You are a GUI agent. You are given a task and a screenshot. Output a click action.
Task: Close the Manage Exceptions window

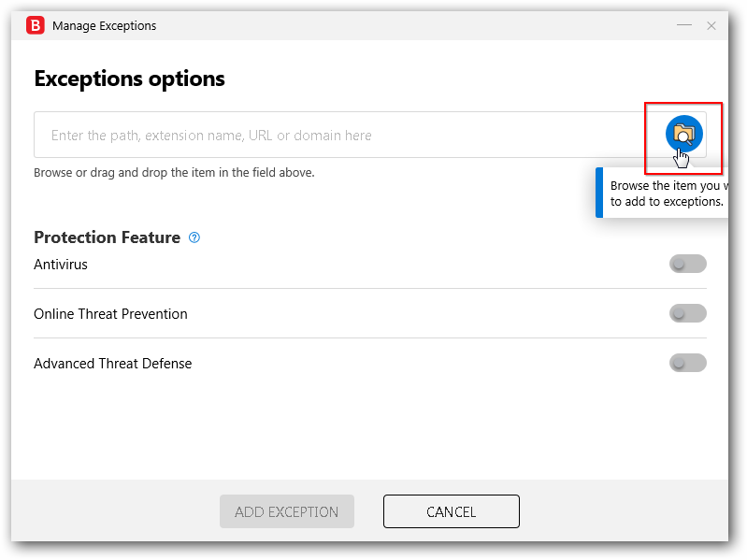(711, 25)
